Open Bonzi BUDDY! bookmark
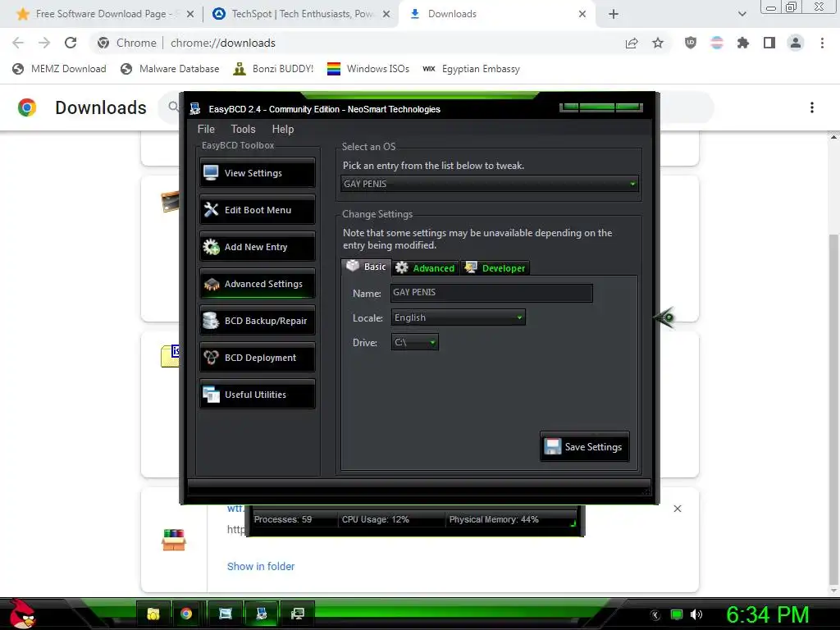This screenshot has height=630, width=840. click(x=273, y=69)
